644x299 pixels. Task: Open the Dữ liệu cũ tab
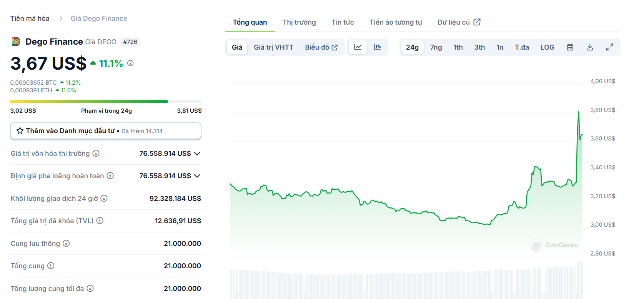(x=459, y=22)
